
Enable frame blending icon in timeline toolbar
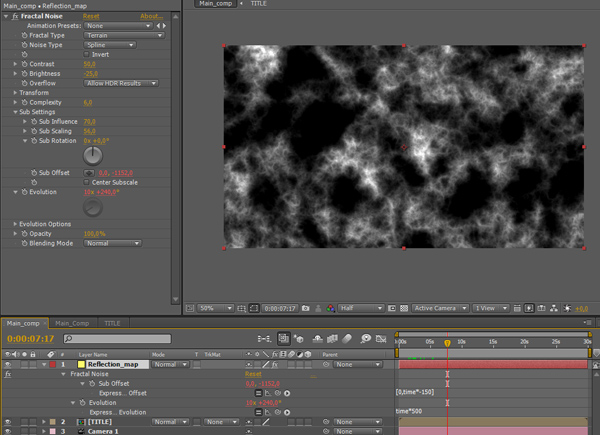(x=332, y=339)
